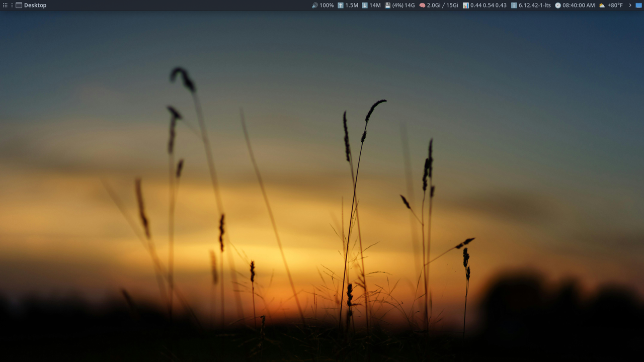
Task: Click the kernel info icon
Action: click(x=514, y=5)
